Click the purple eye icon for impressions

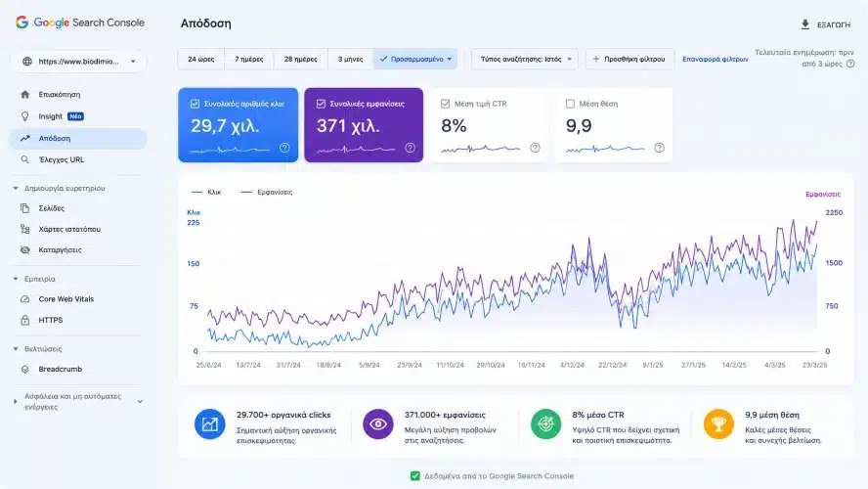click(x=378, y=424)
